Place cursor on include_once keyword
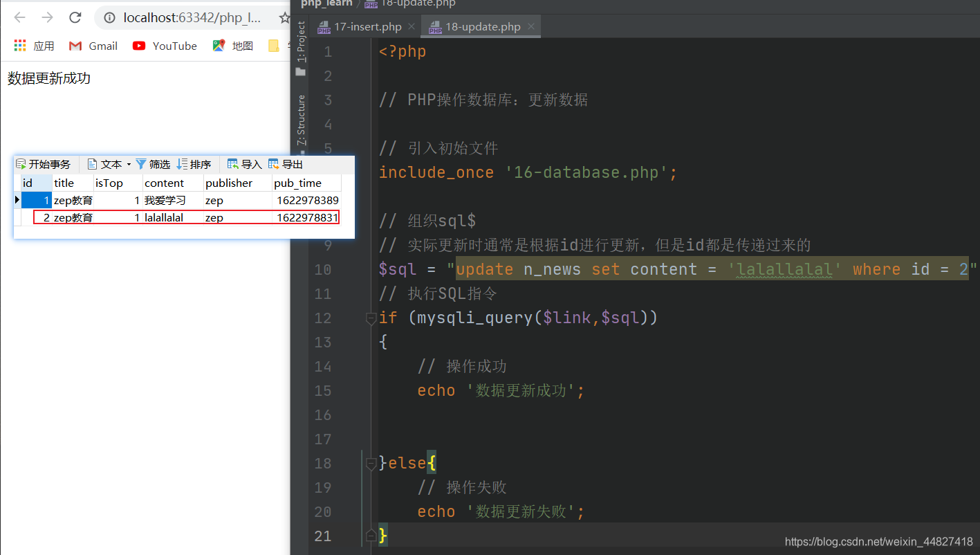This screenshot has height=555, width=980. 436,172
